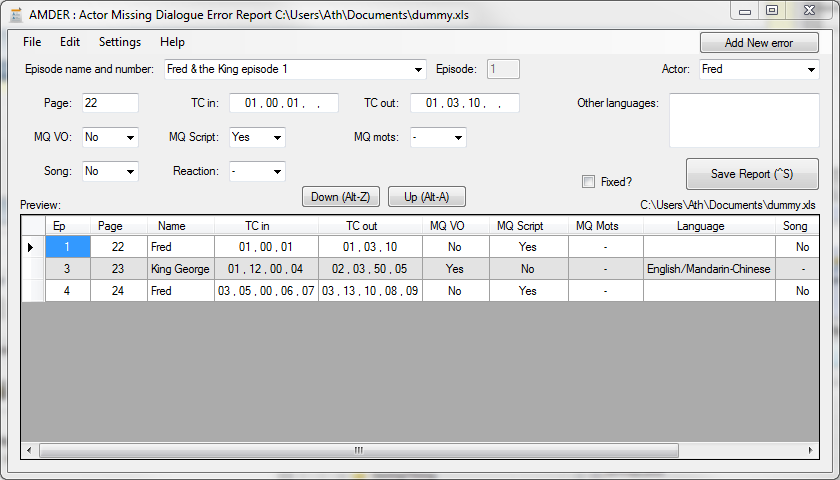Click the TC in cell '03 , 05 , 00 , 06 , 07'

tap(266, 291)
